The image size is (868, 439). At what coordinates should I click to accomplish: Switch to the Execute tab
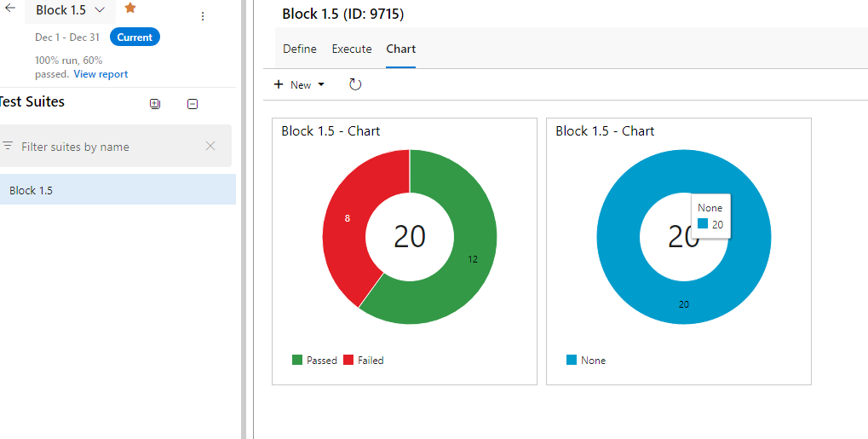pos(352,49)
